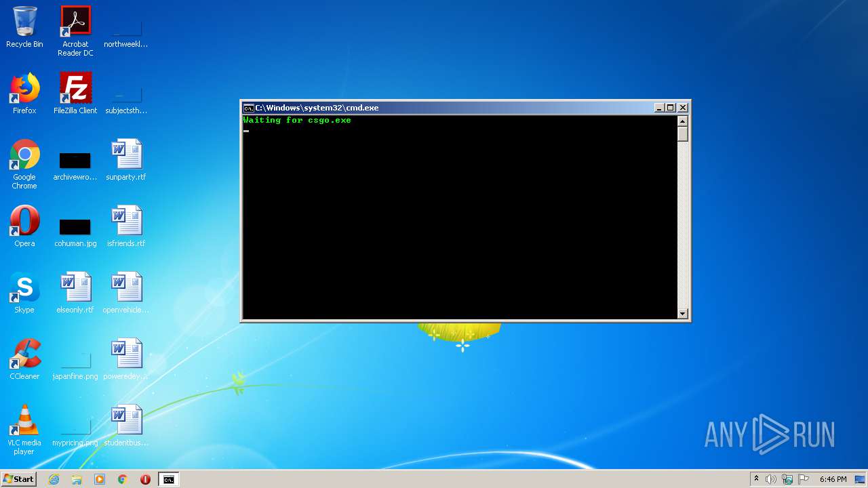Select the elseonly.rtf document icon

point(75,293)
